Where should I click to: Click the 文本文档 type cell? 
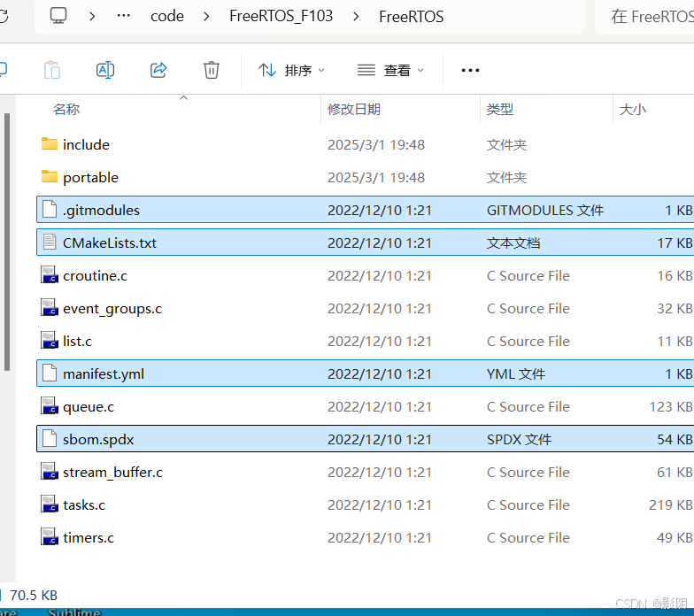[513, 243]
